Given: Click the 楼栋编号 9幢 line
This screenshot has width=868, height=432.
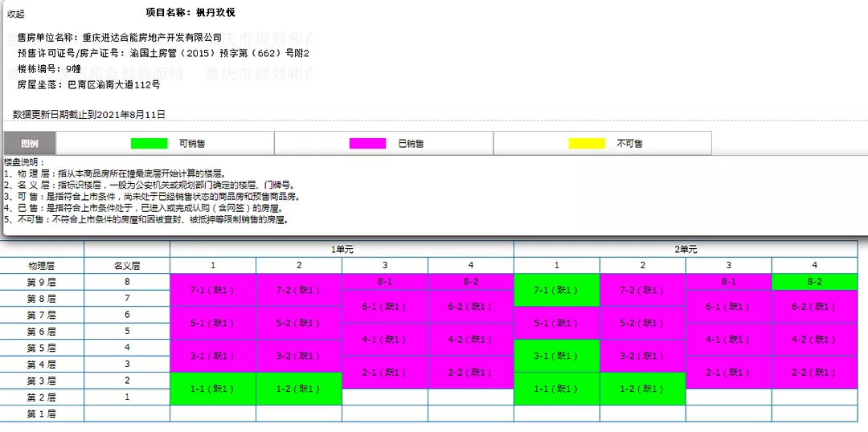Looking at the screenshot, I should pos(49,69).
